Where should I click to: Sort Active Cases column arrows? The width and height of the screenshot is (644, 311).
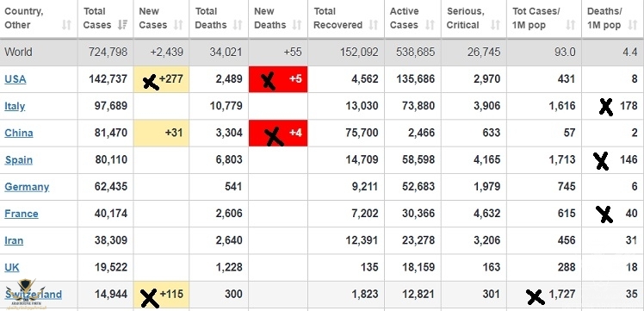click(430, 25)
